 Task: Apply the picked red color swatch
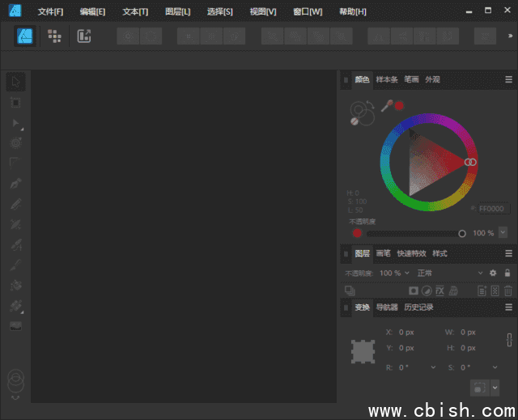399,106
